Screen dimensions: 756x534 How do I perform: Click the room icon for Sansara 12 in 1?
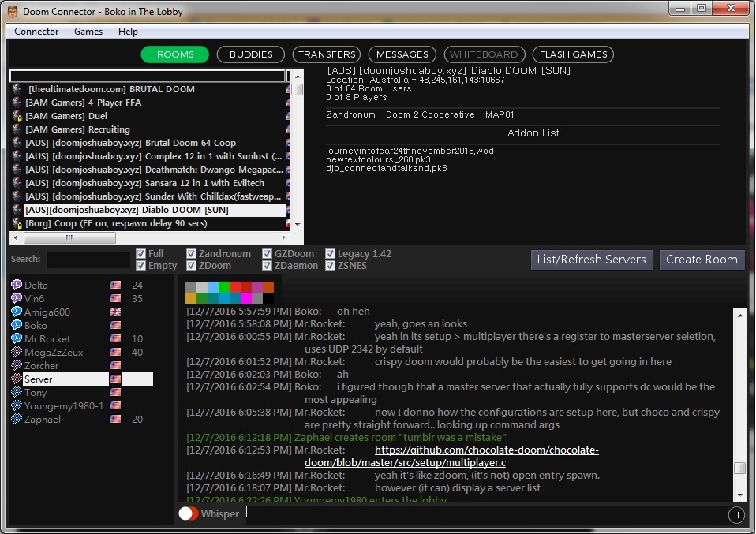pos(17,183)
